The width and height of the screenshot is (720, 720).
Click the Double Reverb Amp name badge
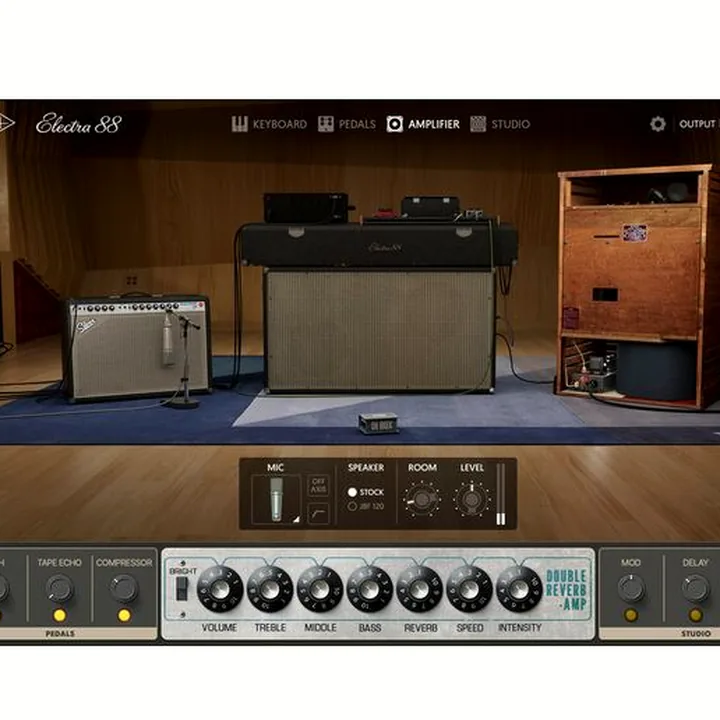click(567, 590)
